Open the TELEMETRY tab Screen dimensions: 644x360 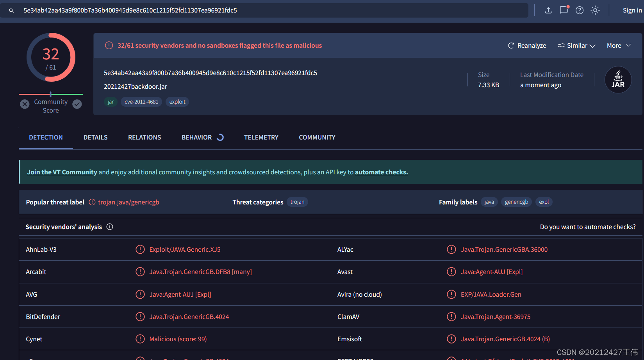261,137
